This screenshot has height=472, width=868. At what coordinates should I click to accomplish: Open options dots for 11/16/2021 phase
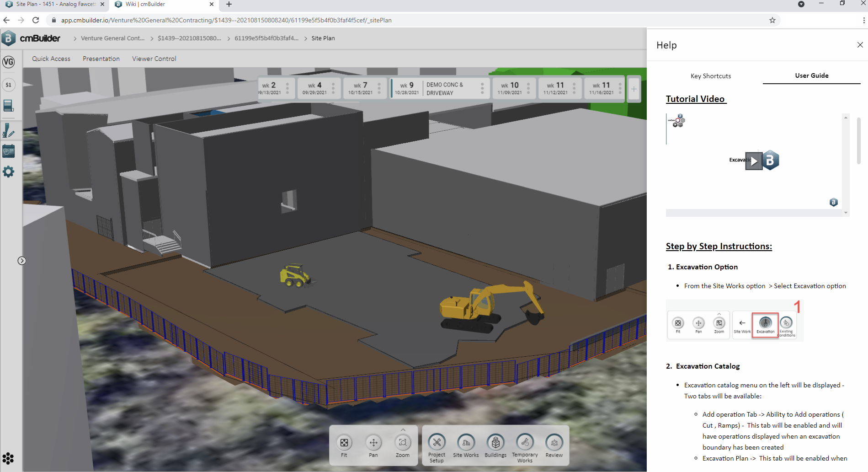click(x=620, y=88)
